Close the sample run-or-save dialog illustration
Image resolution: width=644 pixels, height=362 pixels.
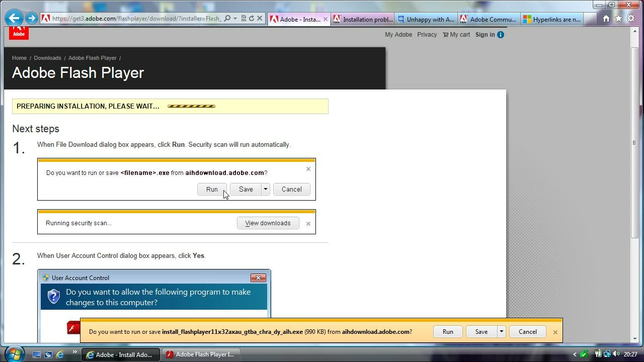point(308,169)
